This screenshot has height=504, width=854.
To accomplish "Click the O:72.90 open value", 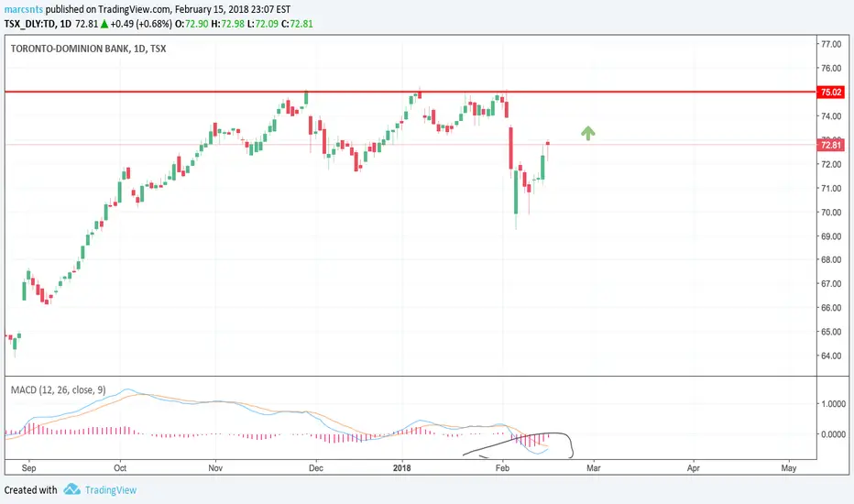I will (x=192, y=24).
